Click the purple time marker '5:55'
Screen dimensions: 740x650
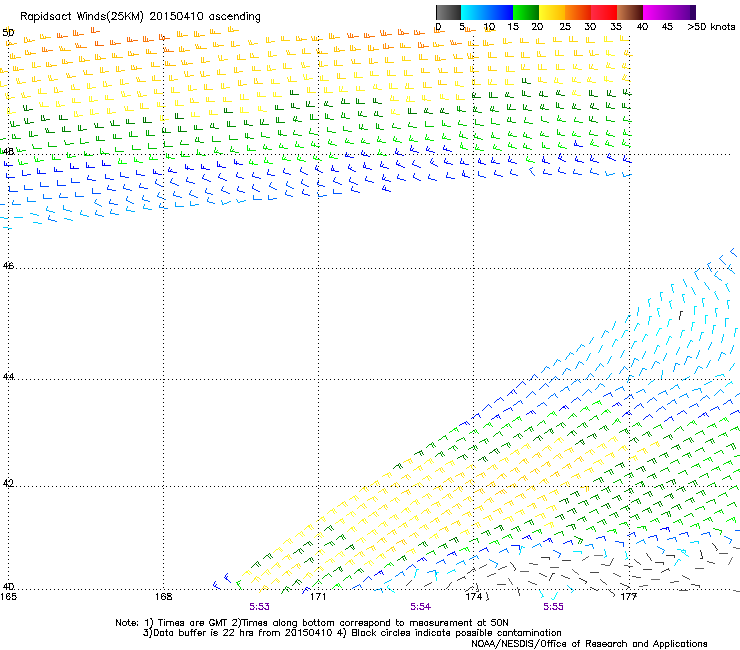pyautogui.click(x=553, y=607)
